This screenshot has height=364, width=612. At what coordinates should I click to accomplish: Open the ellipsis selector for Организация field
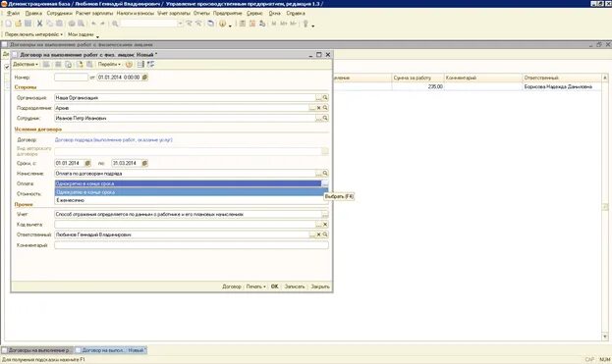pyautogui.click(x=319, y=97)
